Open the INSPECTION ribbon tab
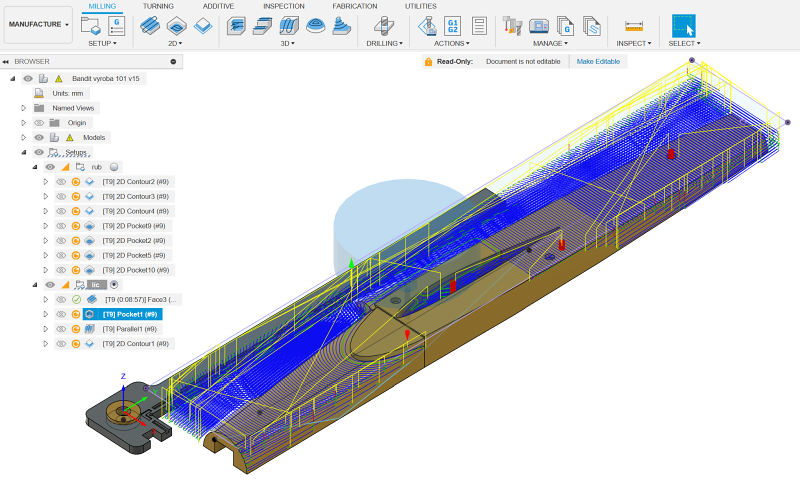Image resolution: width=800 pixels, height=486 pixels. [283, 6]
